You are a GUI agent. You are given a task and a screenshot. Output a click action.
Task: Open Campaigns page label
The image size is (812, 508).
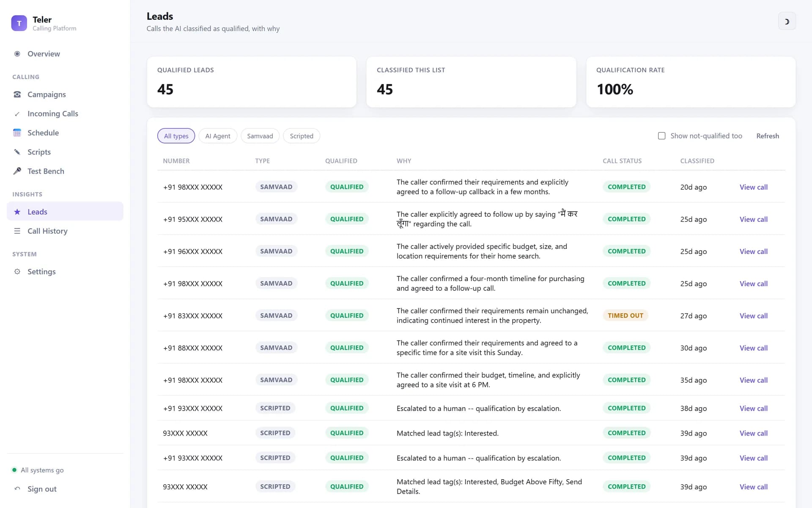click(47, 94)
